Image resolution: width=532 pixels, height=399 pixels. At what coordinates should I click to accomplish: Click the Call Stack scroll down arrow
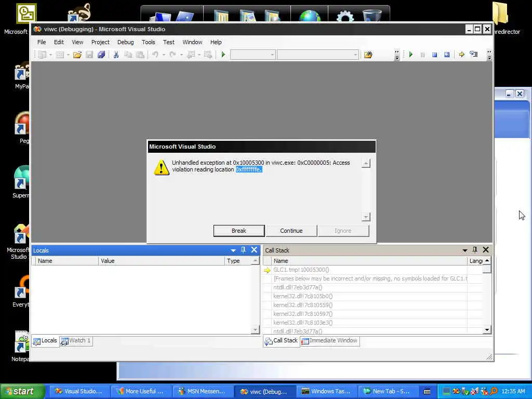(487, 330)
